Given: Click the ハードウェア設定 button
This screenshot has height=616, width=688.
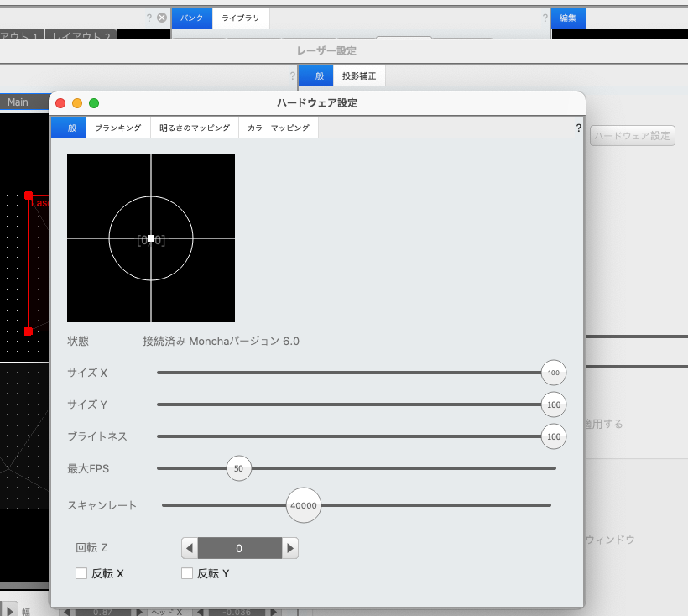Looking at the screenshot, I should pos(633,136).
